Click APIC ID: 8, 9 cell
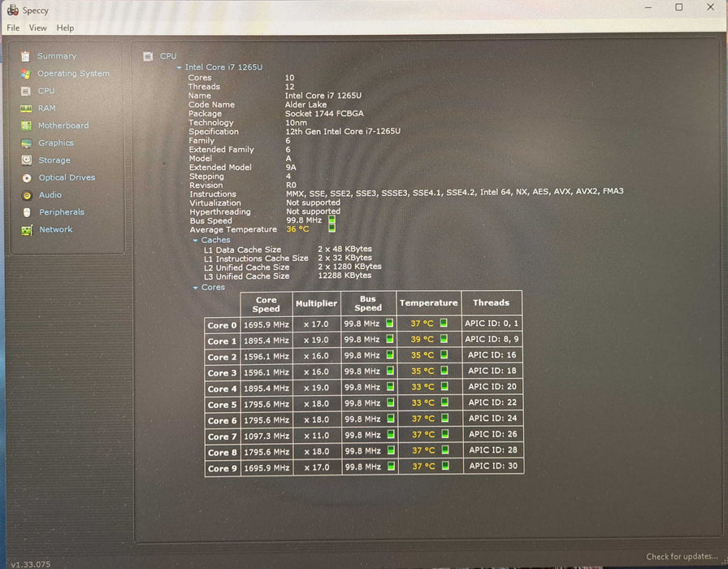 tap(492, 339)
